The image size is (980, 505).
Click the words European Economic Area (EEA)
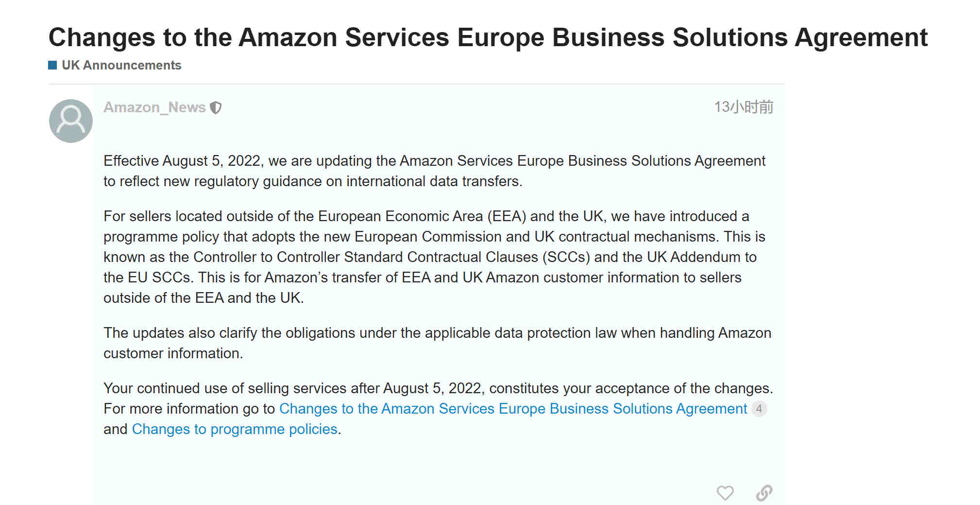(x=422, y=216)
